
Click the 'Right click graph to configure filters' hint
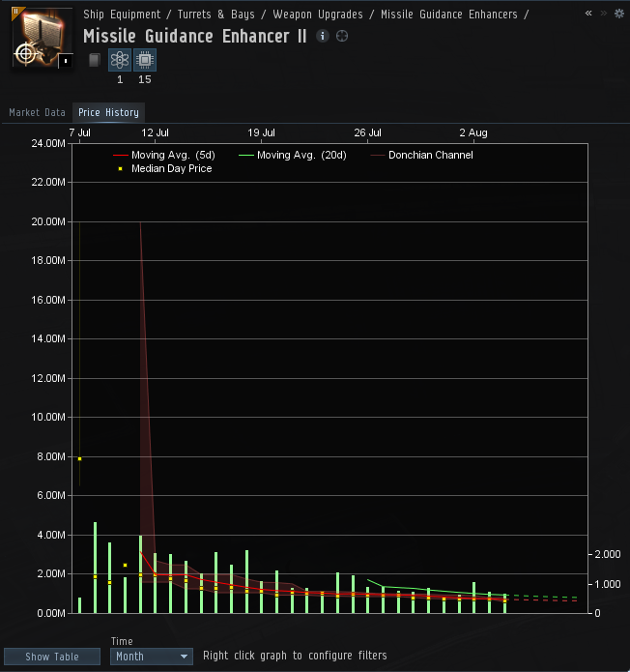(295, 656)
